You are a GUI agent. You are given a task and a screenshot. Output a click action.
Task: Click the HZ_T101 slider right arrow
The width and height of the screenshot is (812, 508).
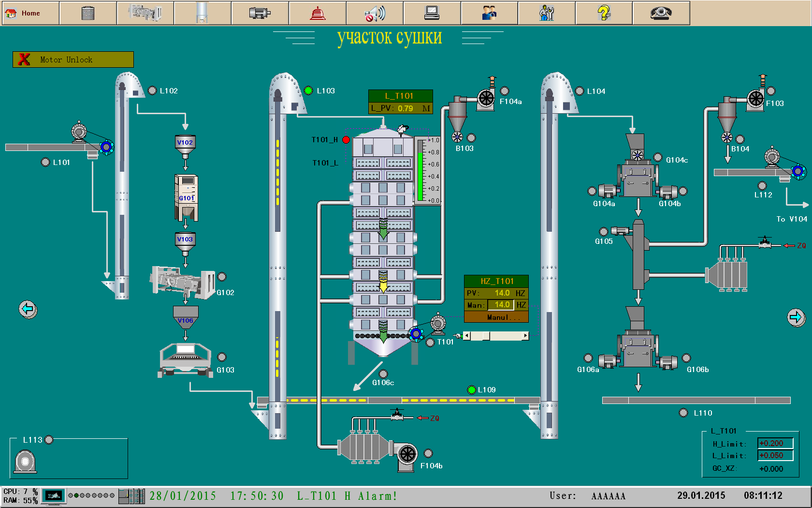click(525, 336)
